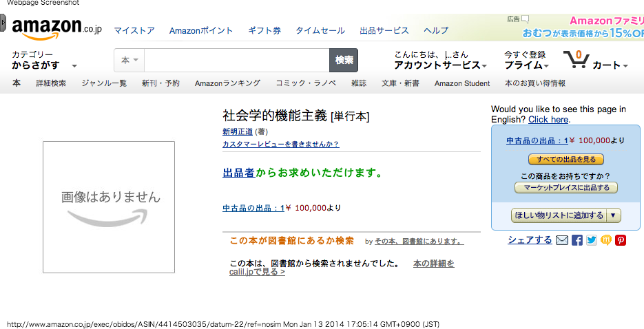Select 本 in books nav bar
Image resolution: width=644 pixels, height=329 pixels.
(x=17, y=83)
